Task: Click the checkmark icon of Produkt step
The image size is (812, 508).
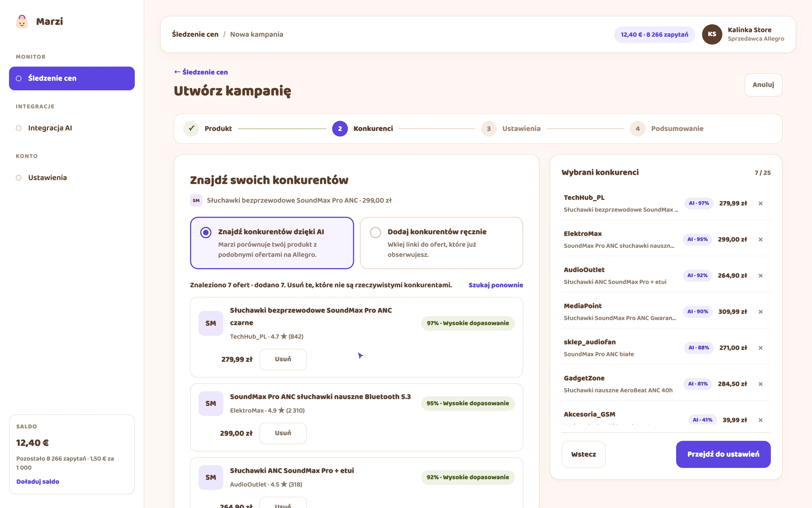Action: [x=191, y=129]
